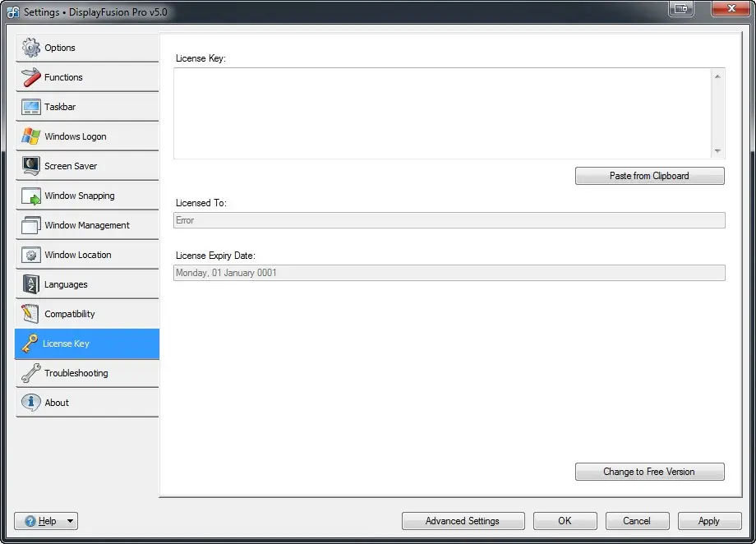Image resolution: width=756 pixels, height=544 pixels.
Task: Click Change to Free Version button
Action: tap(649, 472)
